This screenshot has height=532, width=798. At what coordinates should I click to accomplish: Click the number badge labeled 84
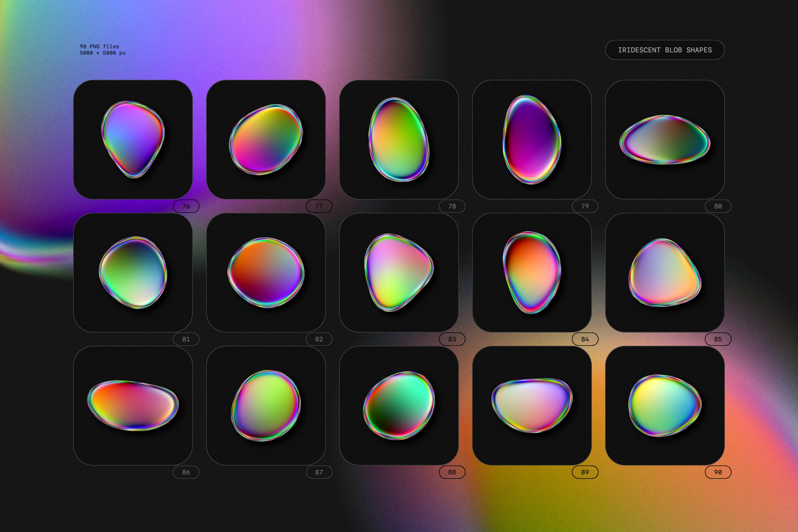tap(585, 339)
